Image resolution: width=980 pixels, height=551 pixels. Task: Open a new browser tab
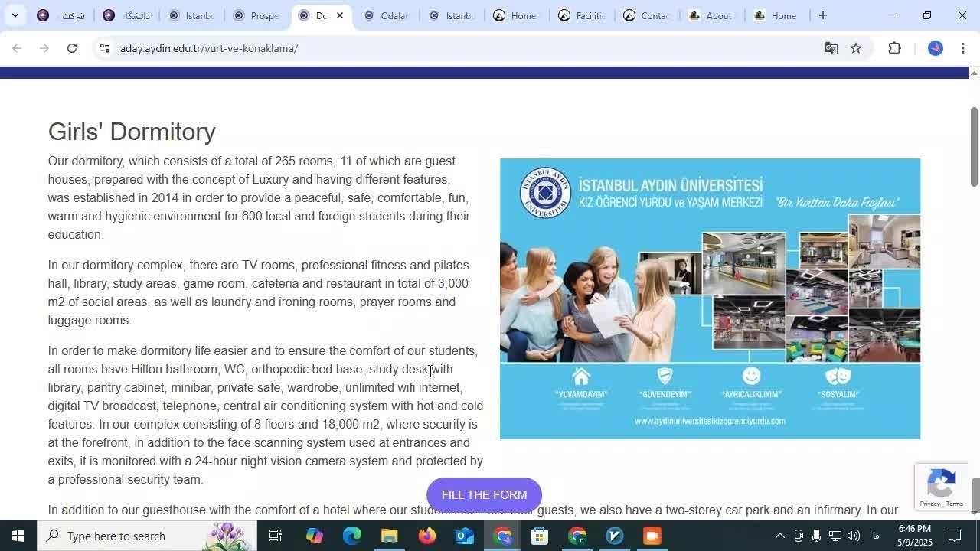pos(822,15)
